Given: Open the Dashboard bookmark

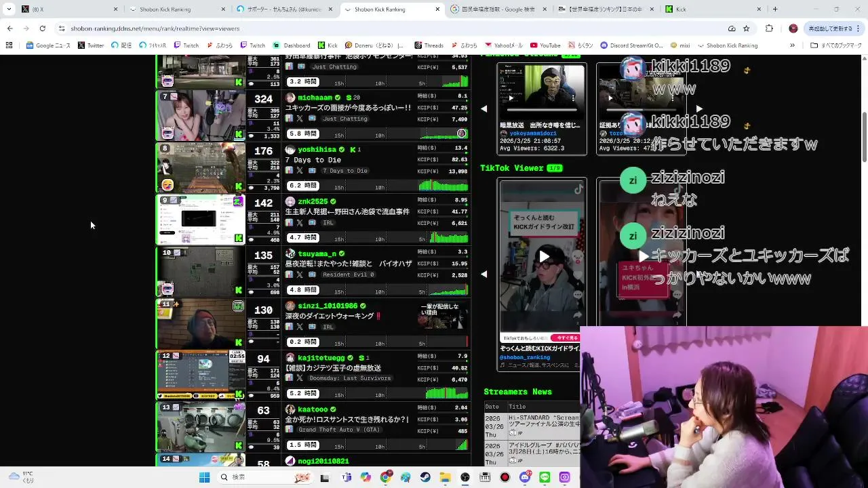Looking at the screenshot, I should coord(292,45).
